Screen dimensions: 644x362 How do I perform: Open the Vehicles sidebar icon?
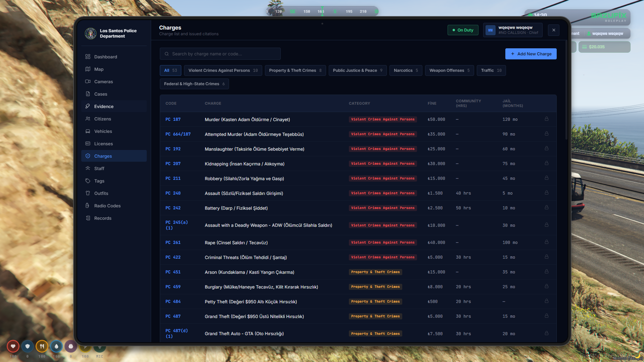coord(88,131)
